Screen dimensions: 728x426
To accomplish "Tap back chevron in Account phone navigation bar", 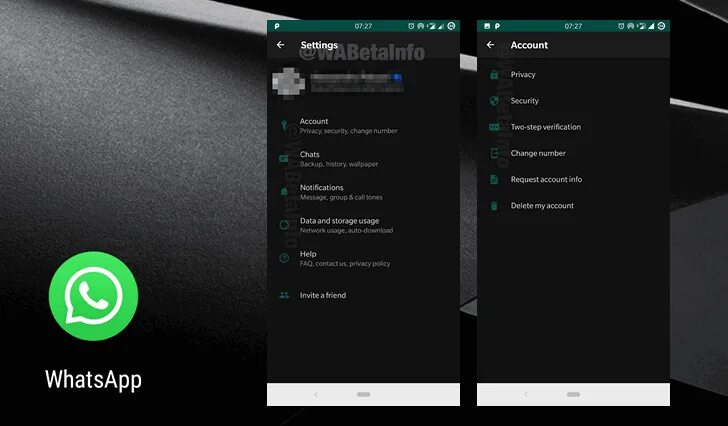I will click(526, 394).
